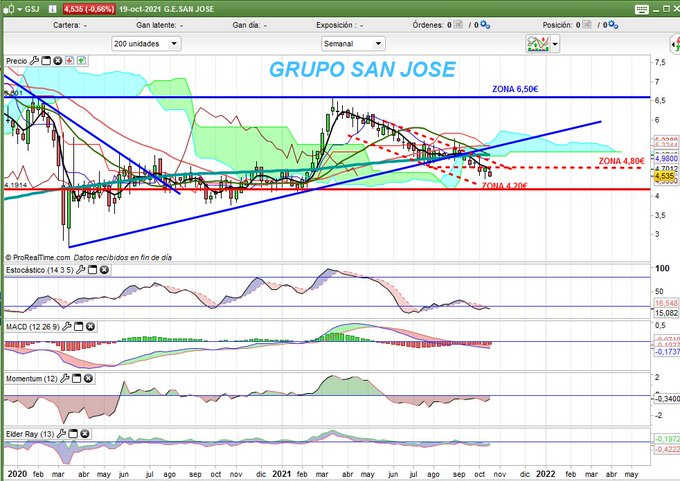This screenshot has height=481, width=680.
Task: Click the Precio panel label
Action: point(16,61)
